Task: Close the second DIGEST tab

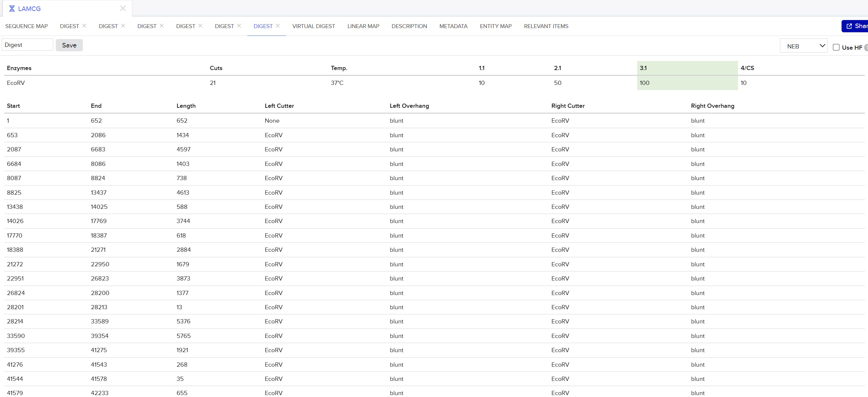Action: pyautogui.click(x=123, y=25)
